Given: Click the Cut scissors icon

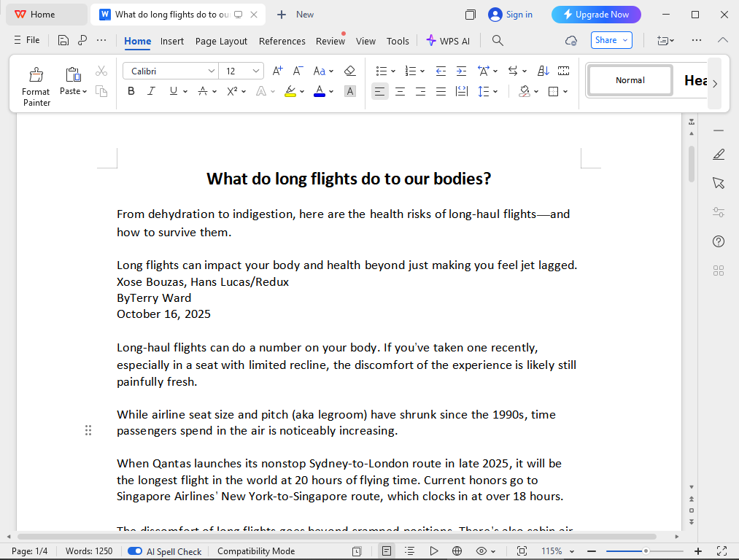Looking at the screenshot, I should coord(101,71).
